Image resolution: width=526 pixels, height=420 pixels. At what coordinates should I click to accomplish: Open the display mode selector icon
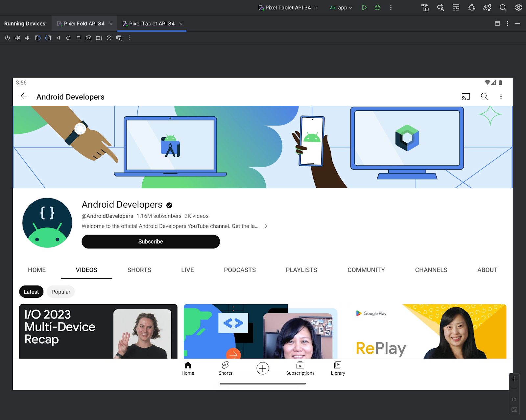point(119,38)
